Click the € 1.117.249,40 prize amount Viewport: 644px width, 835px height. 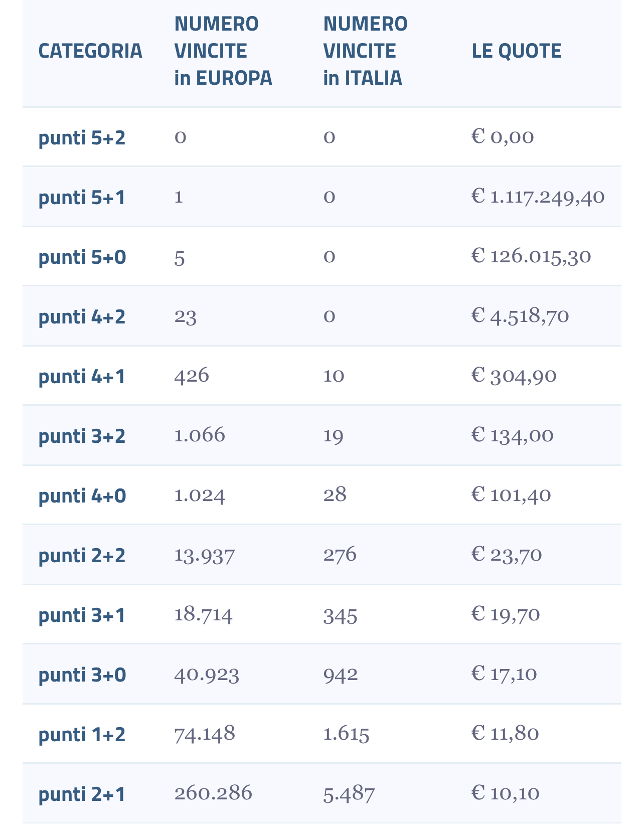tap(538, 197)
